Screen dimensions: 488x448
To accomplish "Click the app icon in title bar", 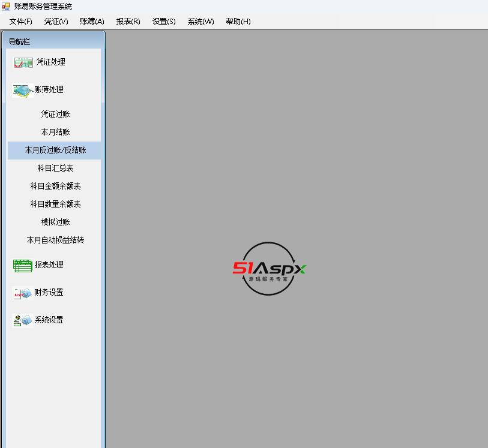I will tap(6, 6).
